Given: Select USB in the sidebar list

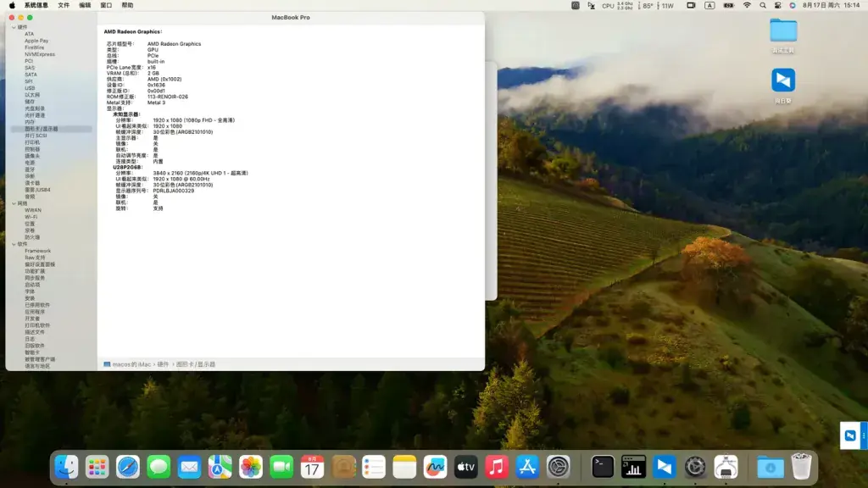Looking at the screenshot, I should point(30,88).
